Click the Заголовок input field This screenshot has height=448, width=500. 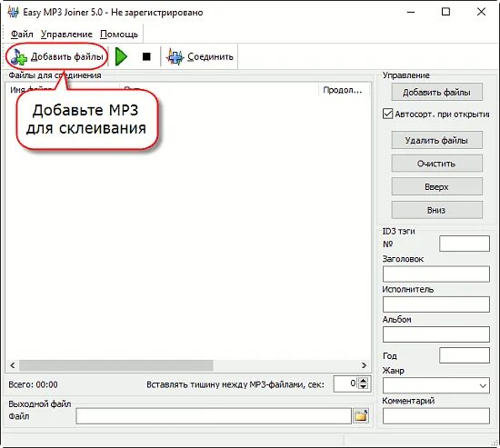pyautogui.click(x=436, y=274)
